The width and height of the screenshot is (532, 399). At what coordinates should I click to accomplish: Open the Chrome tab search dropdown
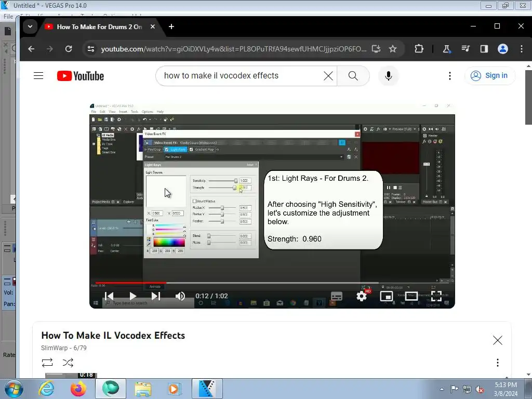click(30, 26)
